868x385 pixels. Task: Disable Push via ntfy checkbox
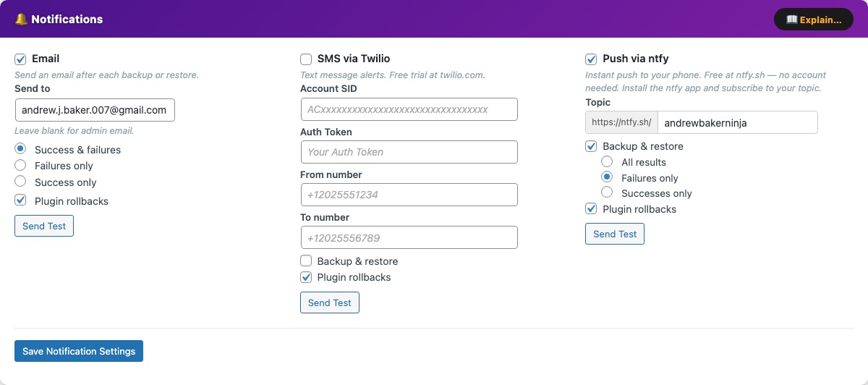point(591,59)
